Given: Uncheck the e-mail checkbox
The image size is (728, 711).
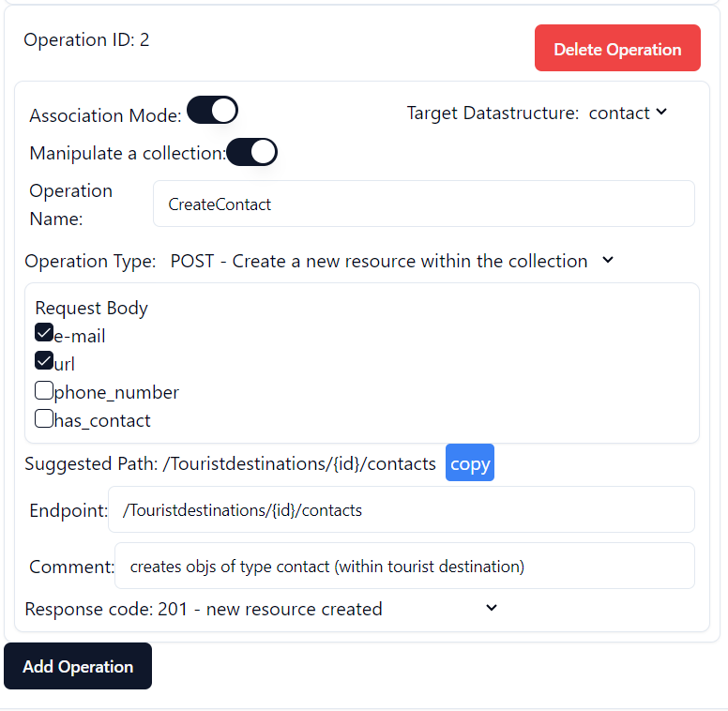Looking at the screenshot, I should click(44, 333).
